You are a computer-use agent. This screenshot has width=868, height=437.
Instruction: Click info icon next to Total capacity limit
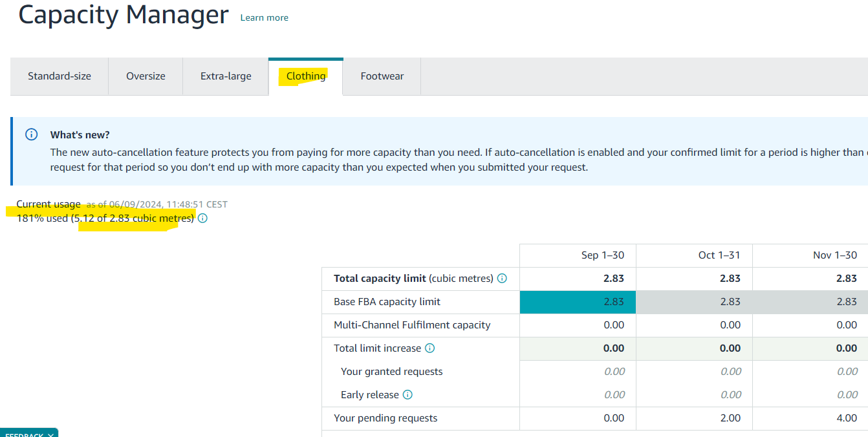click(502, 279)
